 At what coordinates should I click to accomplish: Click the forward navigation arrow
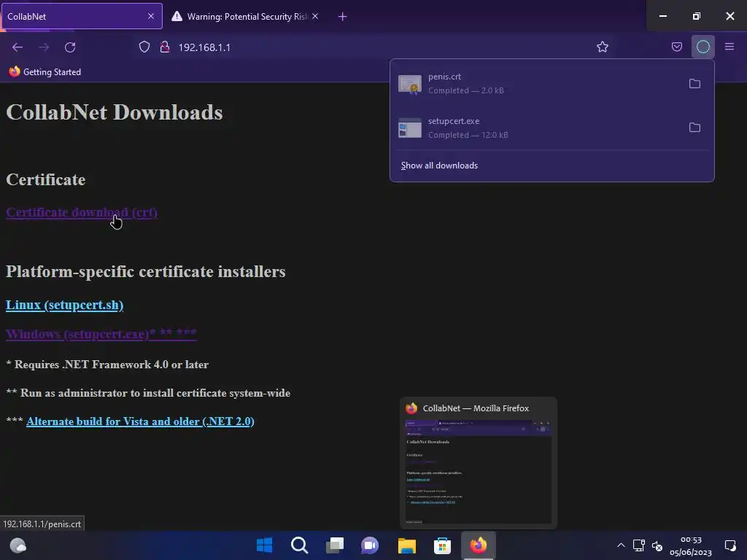pos(44,47)
